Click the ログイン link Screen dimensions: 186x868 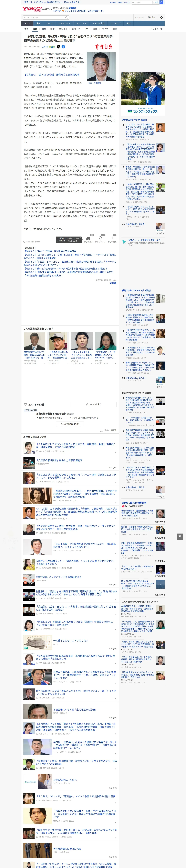coord(57,11)
